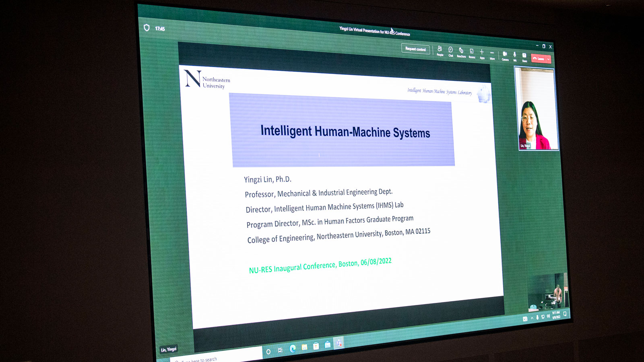Click the Yingzi Lin, Ph.D. text
644x362 pixels.
pos(267,179)
